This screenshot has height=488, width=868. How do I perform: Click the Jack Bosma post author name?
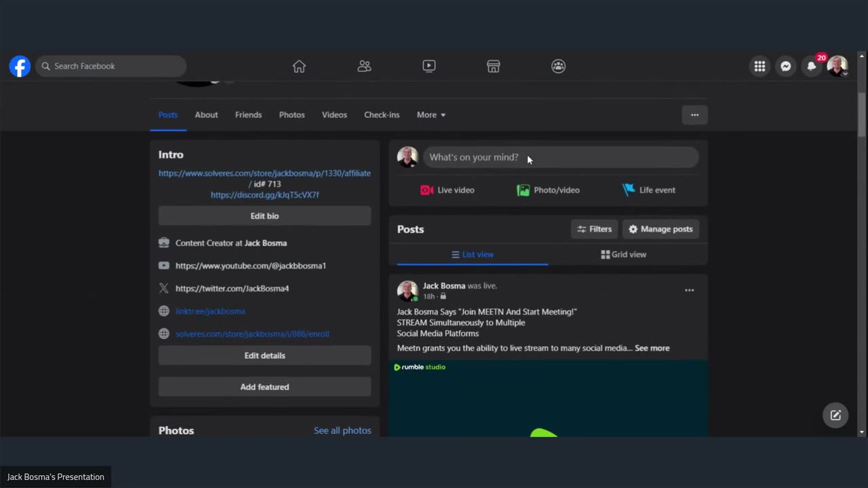(x=444, y=286)
